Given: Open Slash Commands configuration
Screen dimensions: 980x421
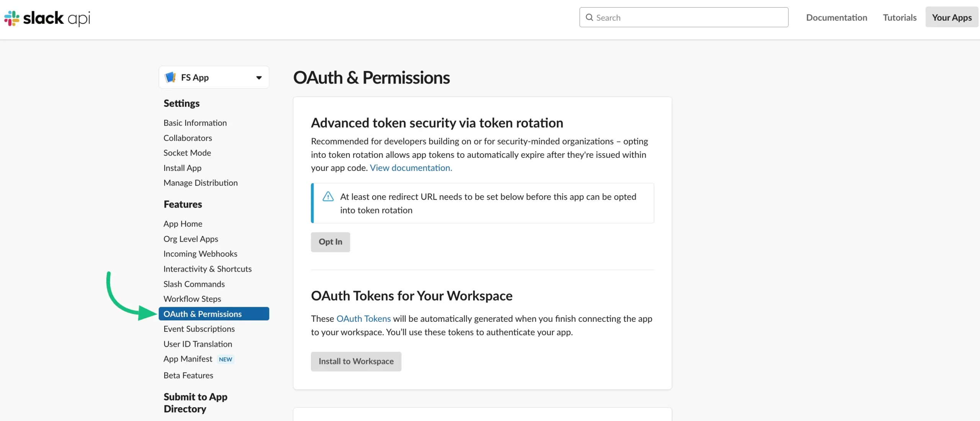Looking at the screenshot, I should 194,284.
